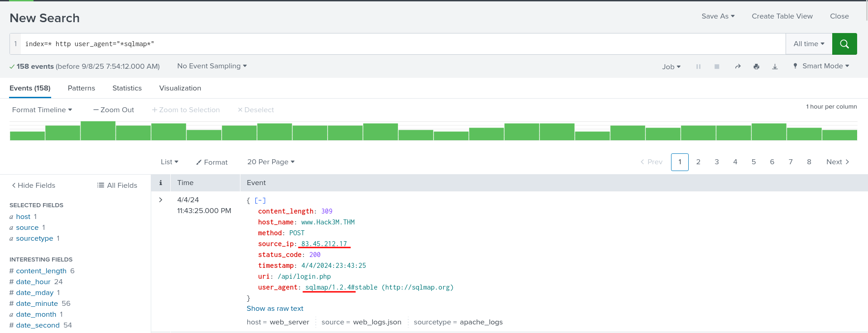Click the Show as raw text link
868x333 pixels.
275,309
